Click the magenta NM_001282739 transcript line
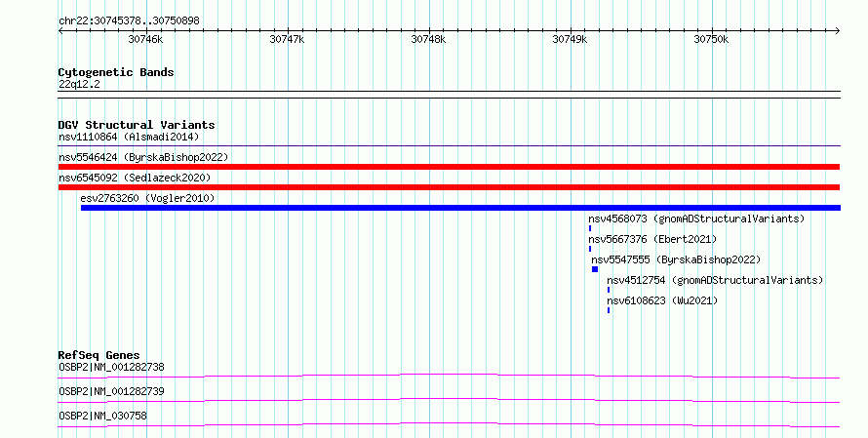Image resolution: width=868 pixels, height=438 pixels. 449,401
